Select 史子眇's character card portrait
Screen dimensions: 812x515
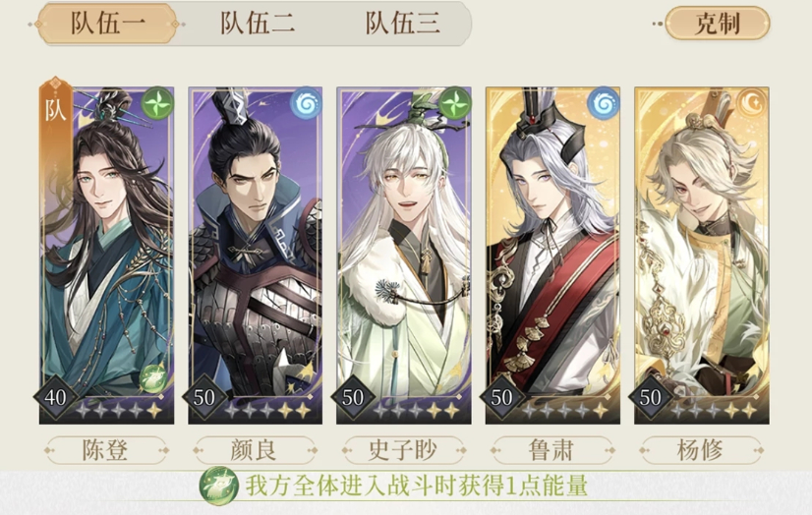[x=404, y=256]
